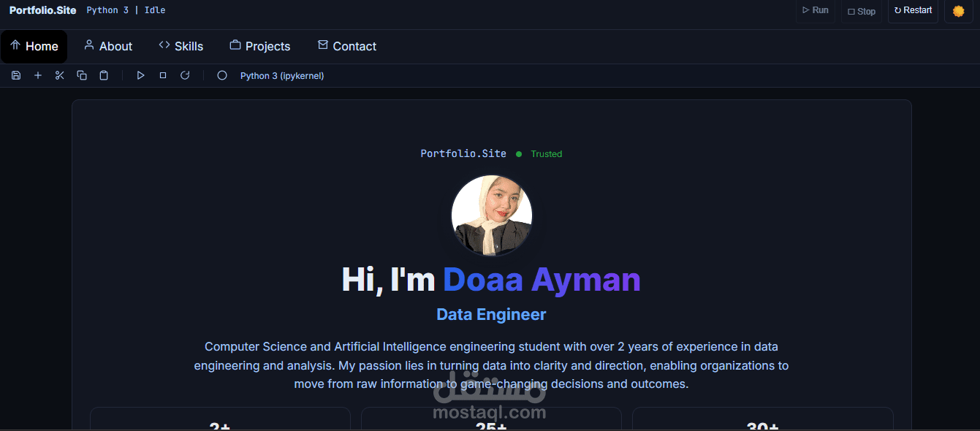The width and height of the screenshot is (980, 431).
Task: Click the Portfolio.Site title in header
Action: click(42, 9)
